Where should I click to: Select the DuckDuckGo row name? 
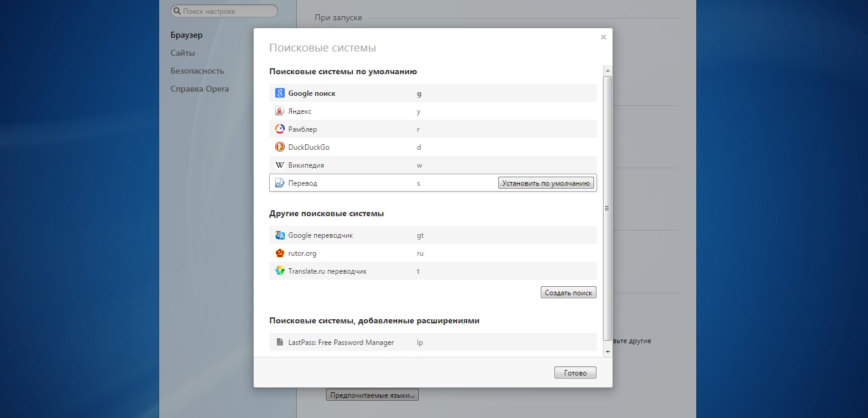click(x=309, y=147)
